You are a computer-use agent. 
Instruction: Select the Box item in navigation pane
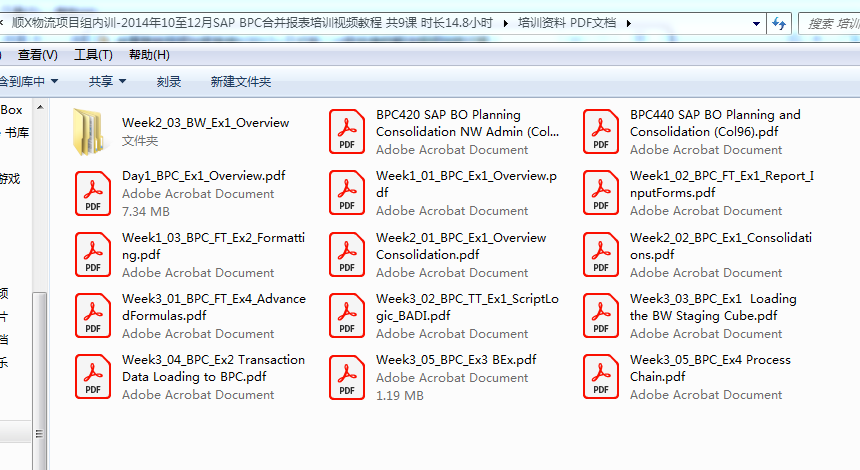[x=12, y=110]
